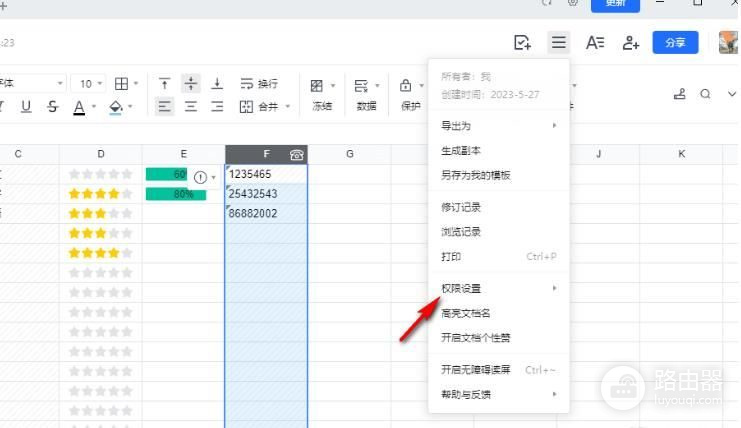This screenshot has height=428, width=741.
Task: Click the add collaborator person icon
Action: pos(630,43)
